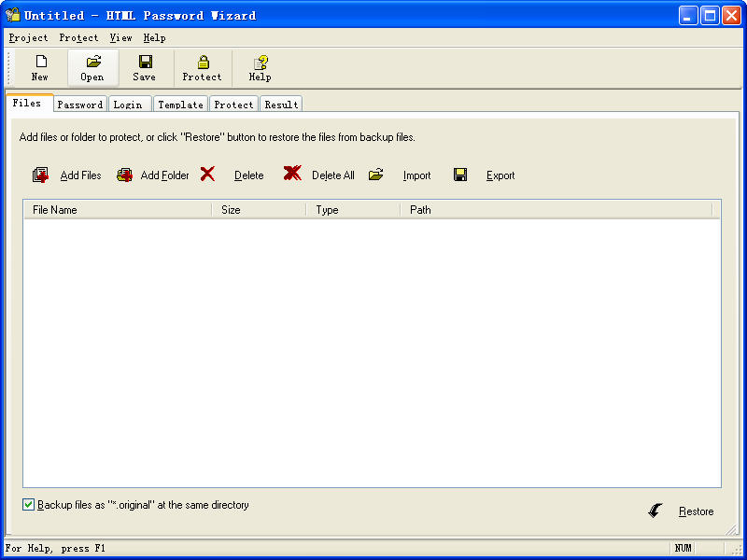Click the red X Delete icon

(207, 175)
